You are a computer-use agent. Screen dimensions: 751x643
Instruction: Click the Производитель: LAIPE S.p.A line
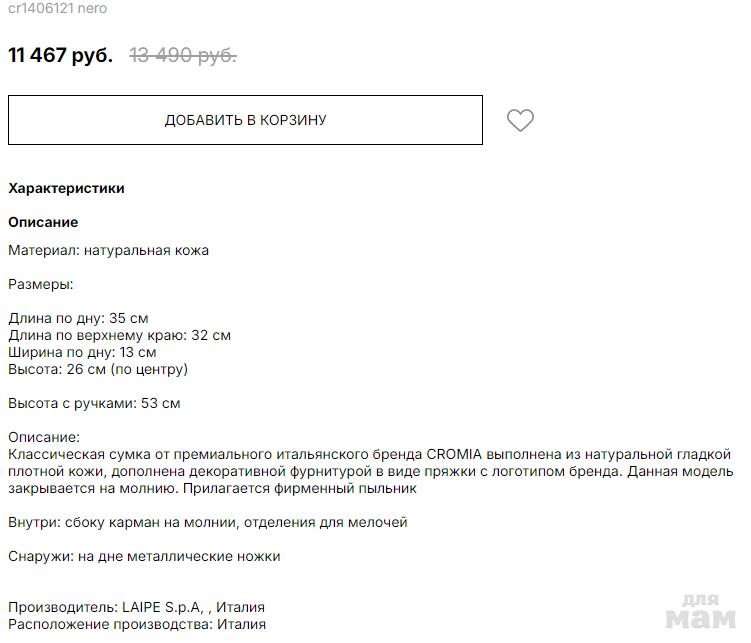click(136, 607)
